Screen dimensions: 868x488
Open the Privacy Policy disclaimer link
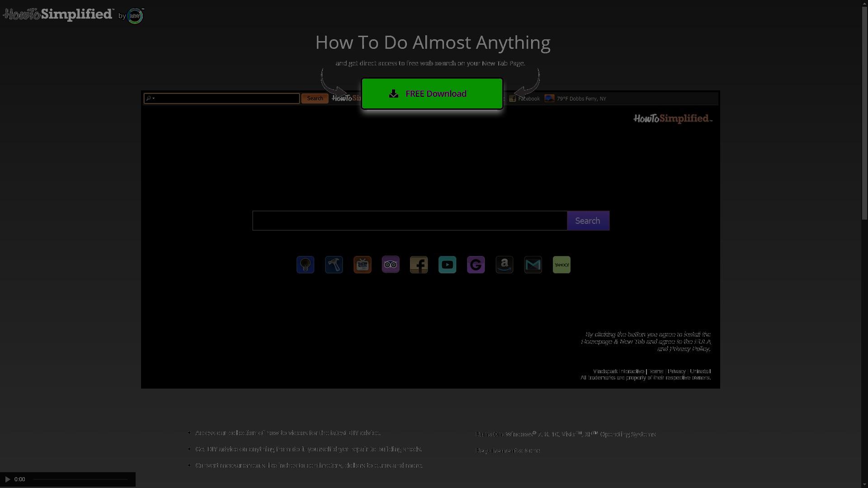(x=689, y=349)
